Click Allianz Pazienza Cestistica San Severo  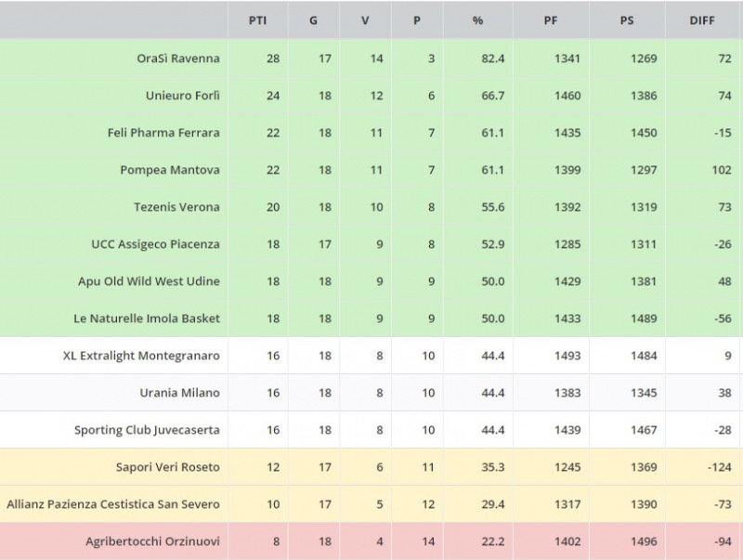113,504
